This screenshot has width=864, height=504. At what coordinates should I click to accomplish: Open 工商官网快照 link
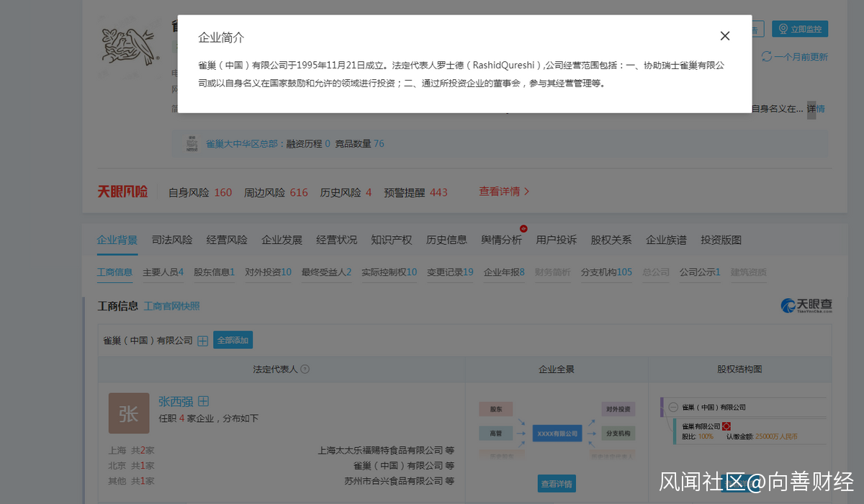172,306
